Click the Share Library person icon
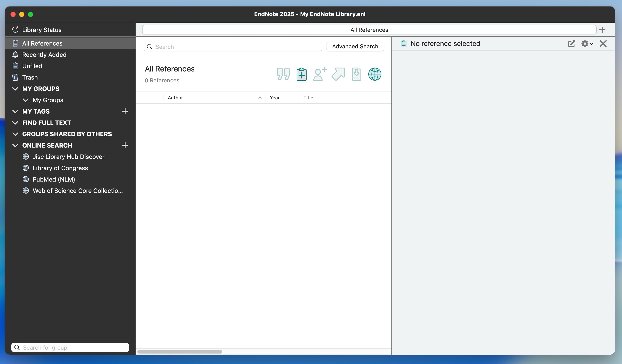 coord(320,74)
